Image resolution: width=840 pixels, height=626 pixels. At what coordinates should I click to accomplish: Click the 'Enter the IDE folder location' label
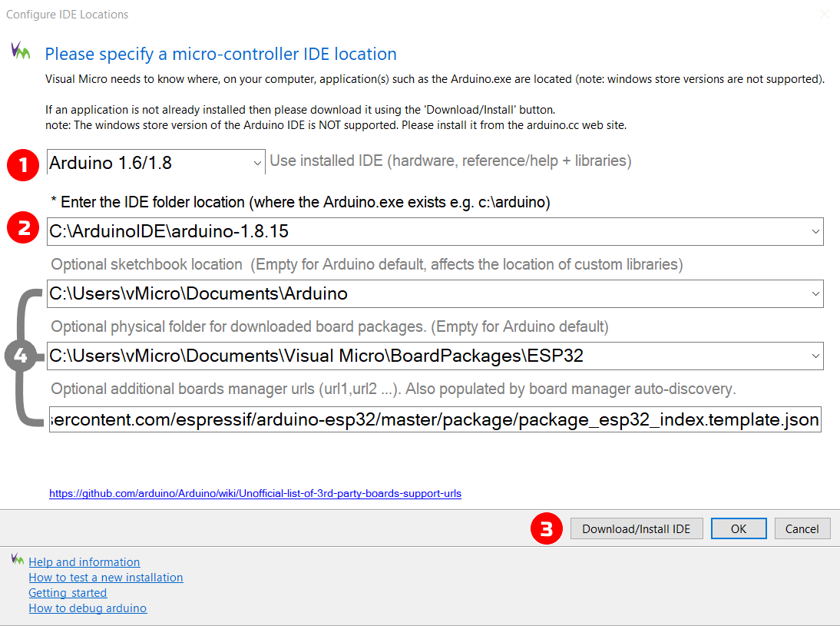pyautogui.click(x=300, y=202)
